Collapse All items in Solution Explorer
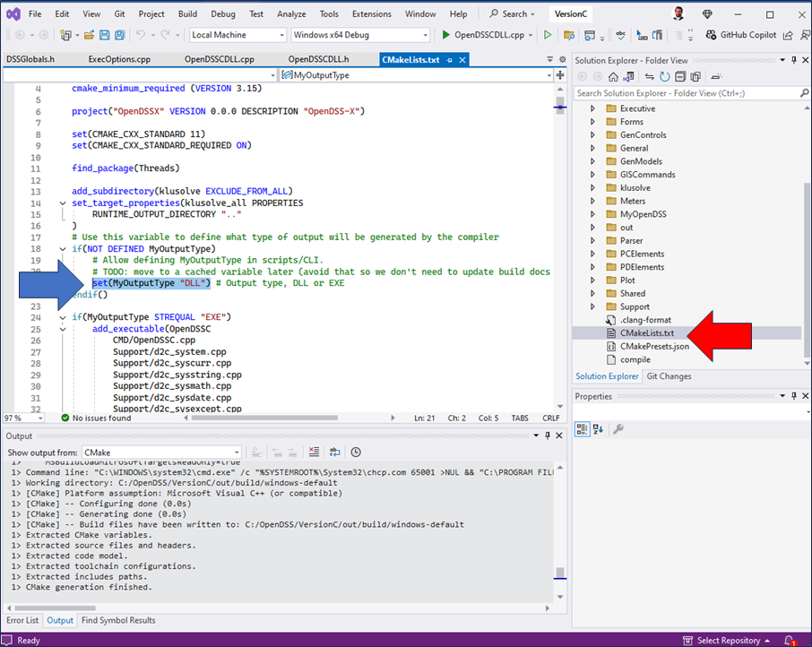This screenshot has width=812, height=647. tap(679, 76)
